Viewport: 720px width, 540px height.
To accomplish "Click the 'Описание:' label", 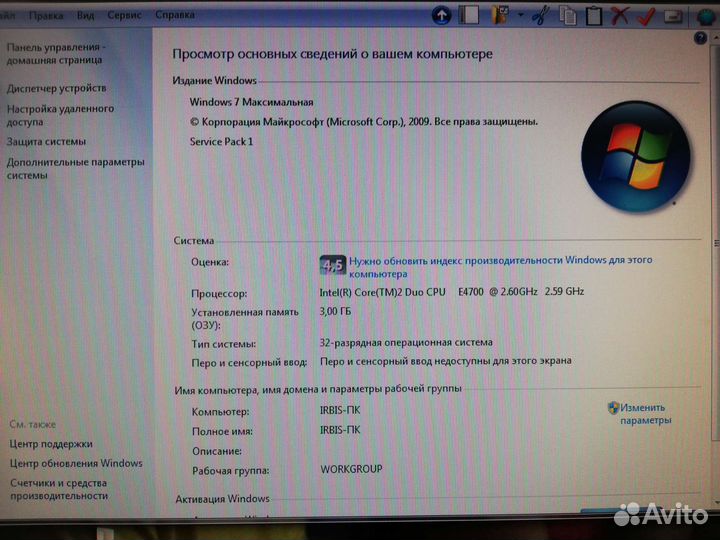I will tap(217, 451).
